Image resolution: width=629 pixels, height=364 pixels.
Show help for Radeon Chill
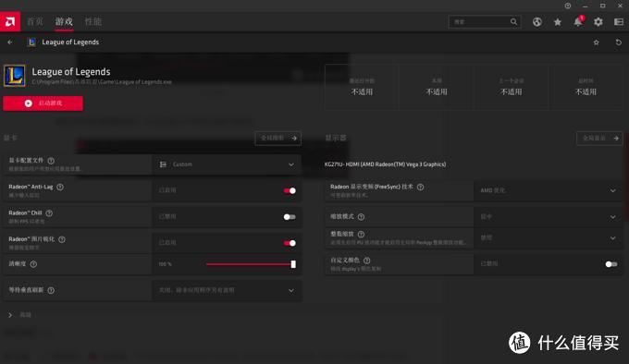pos(49,213)
